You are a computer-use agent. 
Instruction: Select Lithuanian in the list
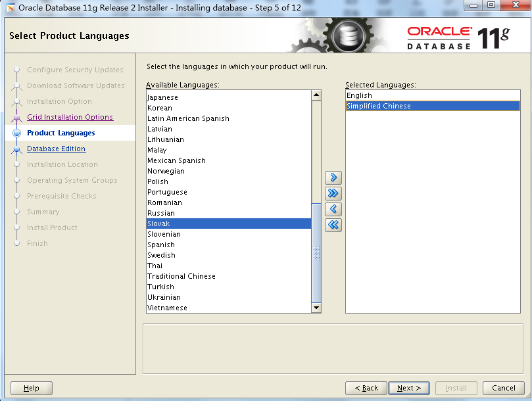click(229, 139)
